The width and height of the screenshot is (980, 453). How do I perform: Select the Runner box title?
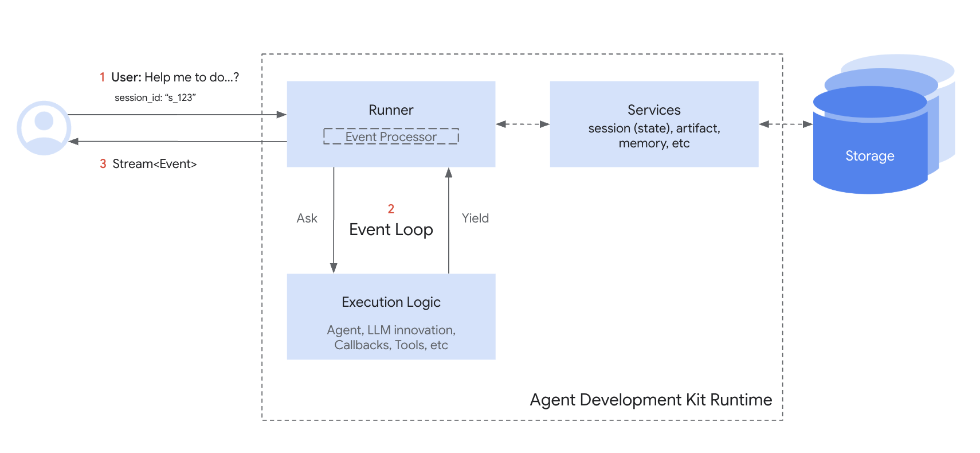tap(391, 110)
